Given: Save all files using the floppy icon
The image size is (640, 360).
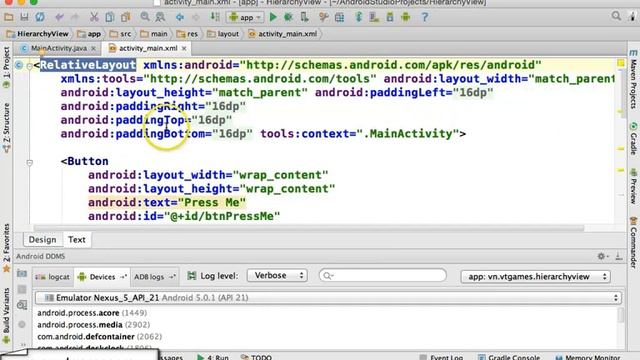Looking at the screenshot, I should (x=24, y=17).
